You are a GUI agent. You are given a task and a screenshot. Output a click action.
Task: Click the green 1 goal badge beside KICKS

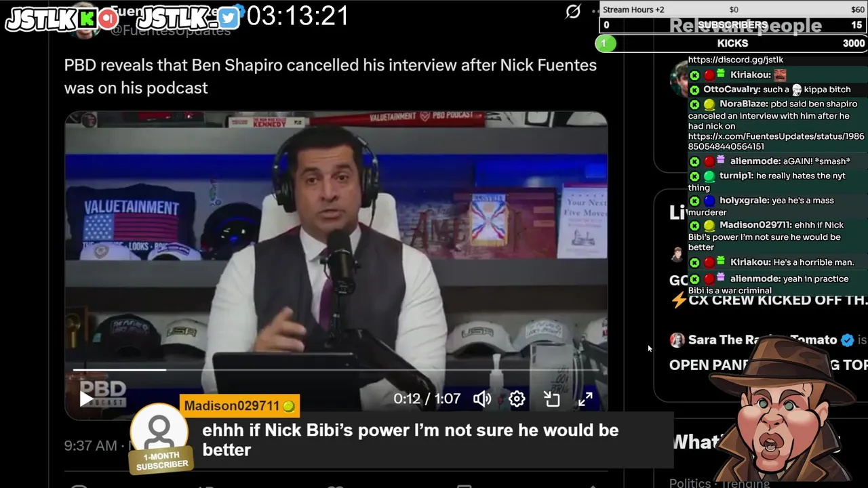coord(606,43)
